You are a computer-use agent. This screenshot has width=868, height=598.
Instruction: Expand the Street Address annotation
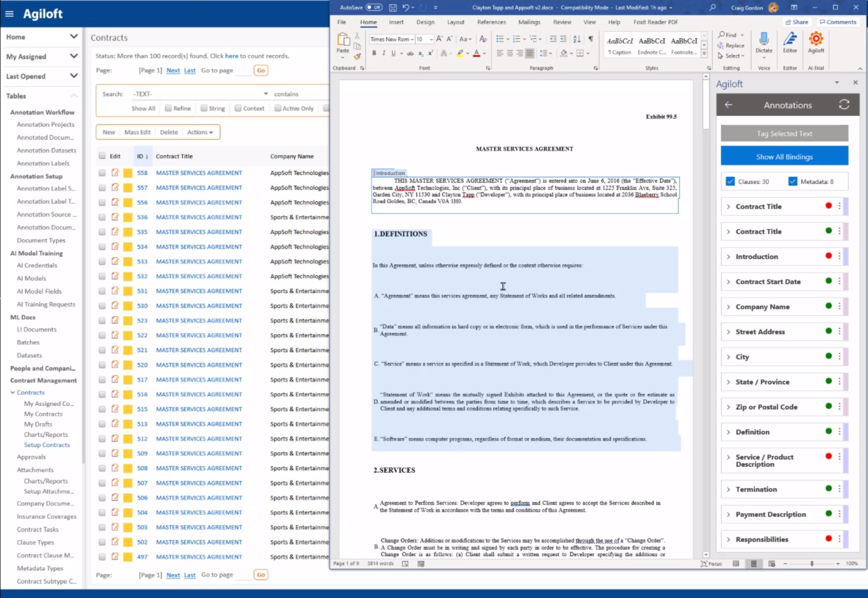(728, 332)
